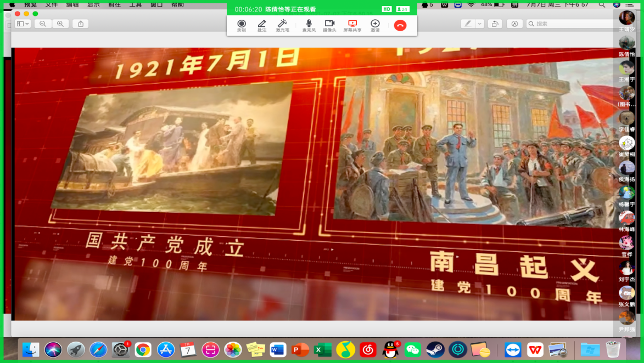End the call with the red hang-up button

[x=400, y=25]
